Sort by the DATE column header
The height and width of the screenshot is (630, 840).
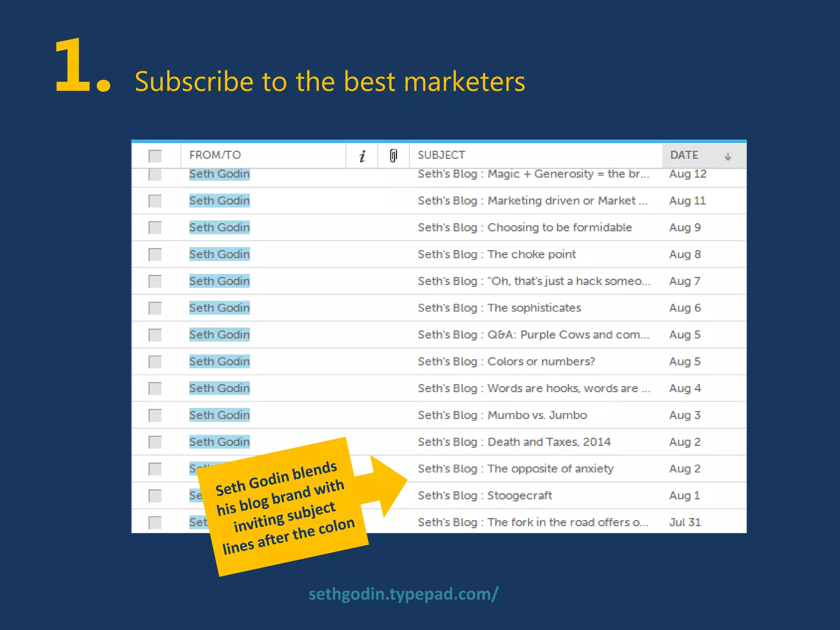[684, 155]
